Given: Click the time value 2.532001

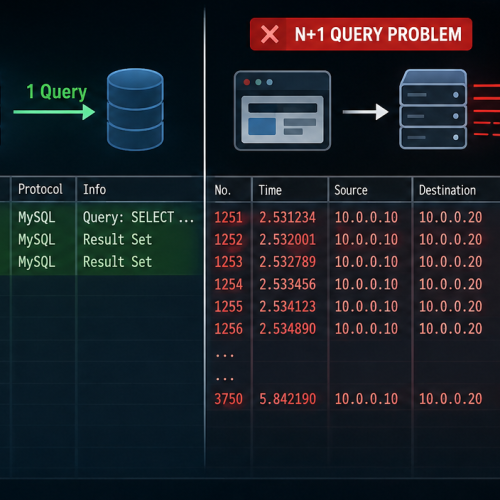Looking at the screenshot, I should pyautogui.click(x=287, y=240).
